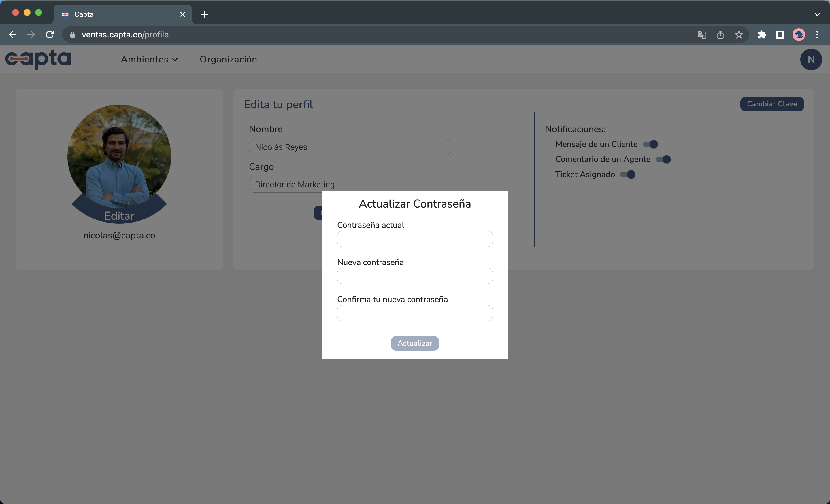
Task: Go to the Organización menu item
Action: tap(228, 60)
